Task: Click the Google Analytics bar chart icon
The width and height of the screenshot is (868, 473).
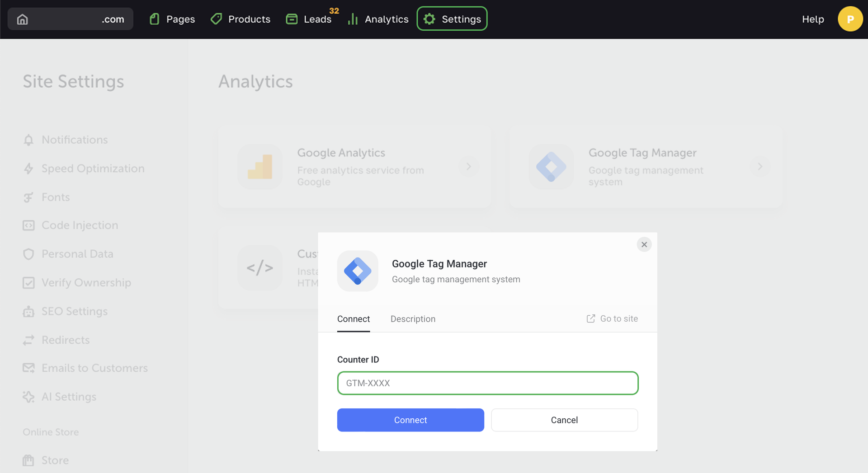Action: (260, 167)
